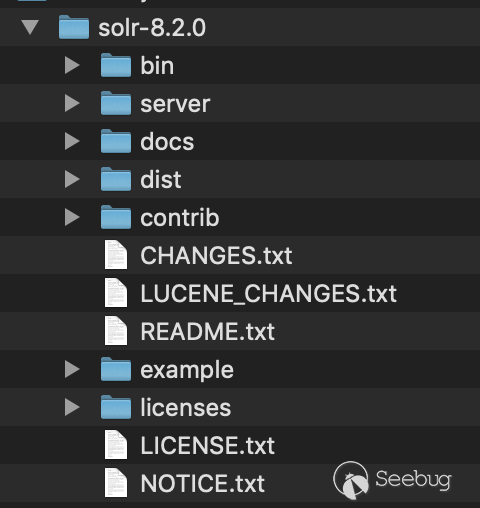Click the licenses folder icon

pos(116,407)
